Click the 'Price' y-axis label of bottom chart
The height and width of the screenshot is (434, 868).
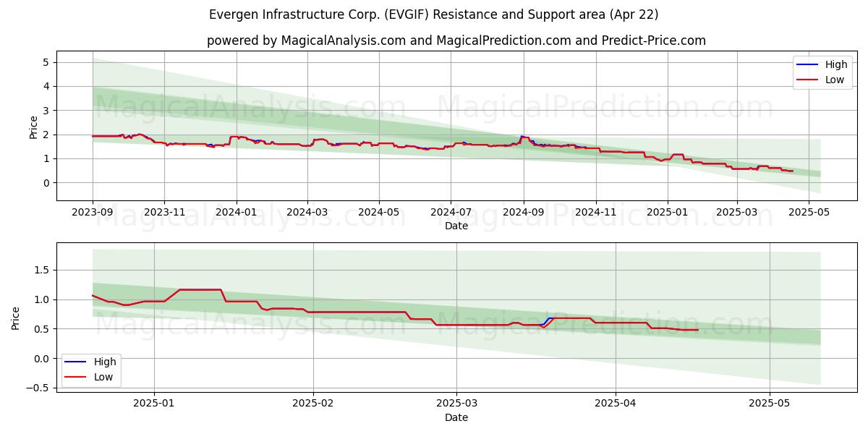click(x=16, y=318)
